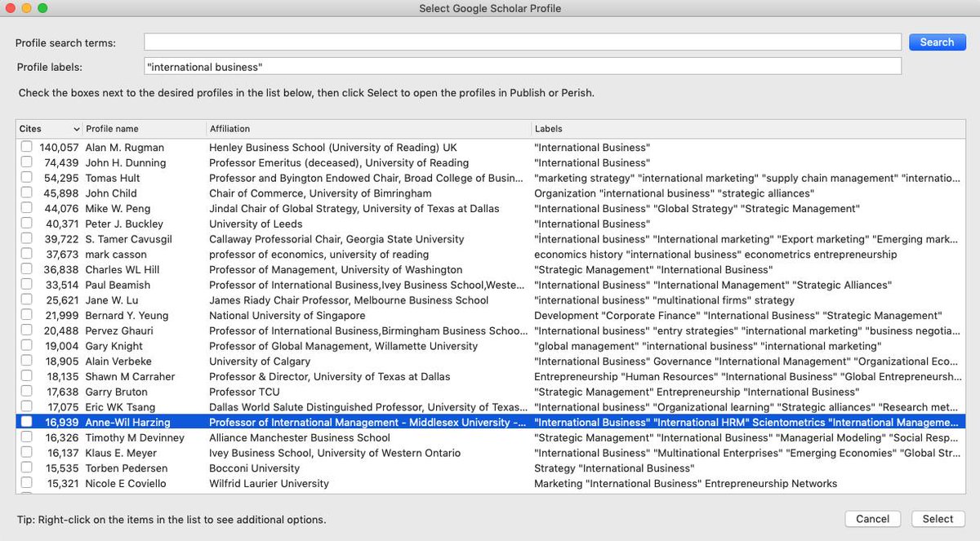Screen dimensions: 980x541
Task: Check the box for Gary Knight
Action: [x=27, y=346]
